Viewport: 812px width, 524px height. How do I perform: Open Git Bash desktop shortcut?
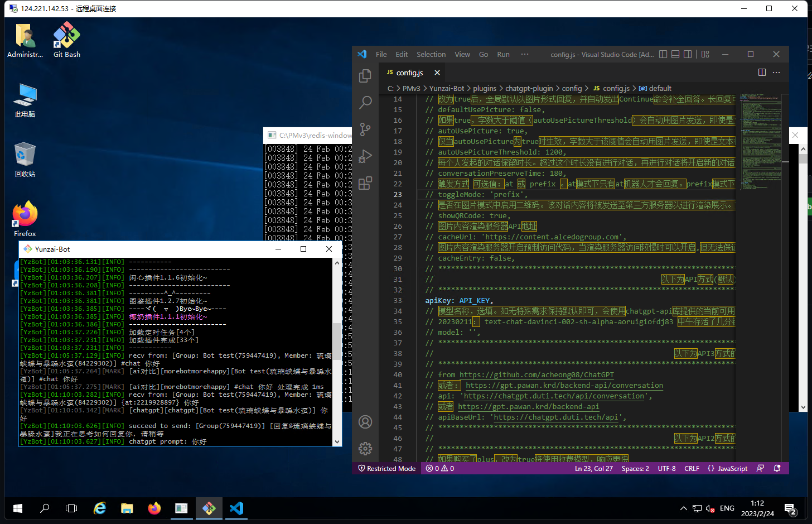pos(67,40)
